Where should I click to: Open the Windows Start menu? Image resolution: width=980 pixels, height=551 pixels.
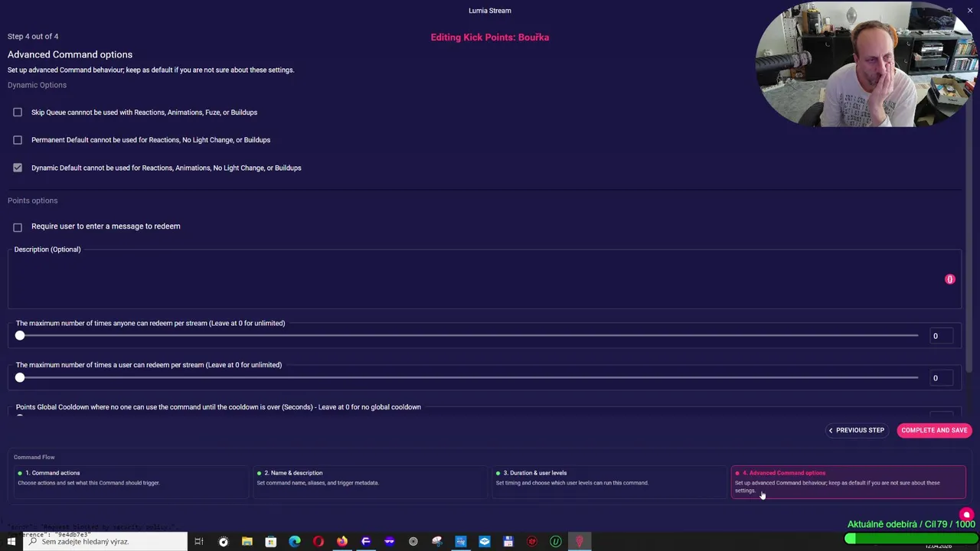11,542
